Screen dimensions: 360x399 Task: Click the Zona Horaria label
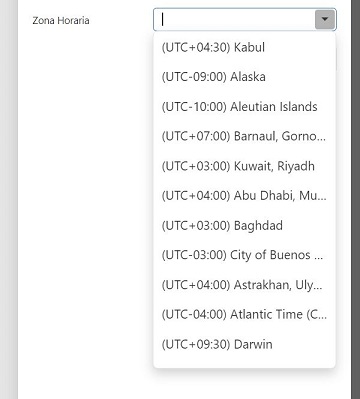[61, 20]
